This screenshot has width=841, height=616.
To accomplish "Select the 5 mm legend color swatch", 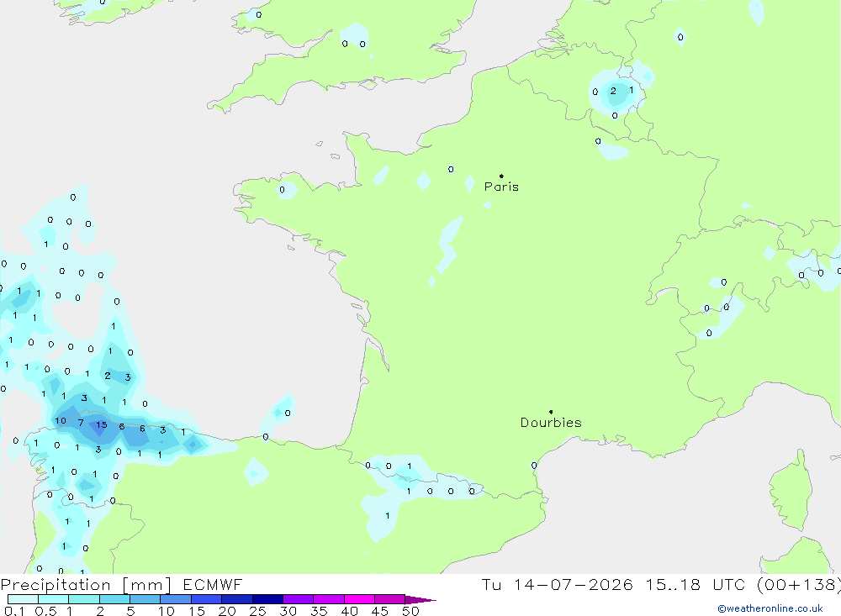I will coord(145,599).
